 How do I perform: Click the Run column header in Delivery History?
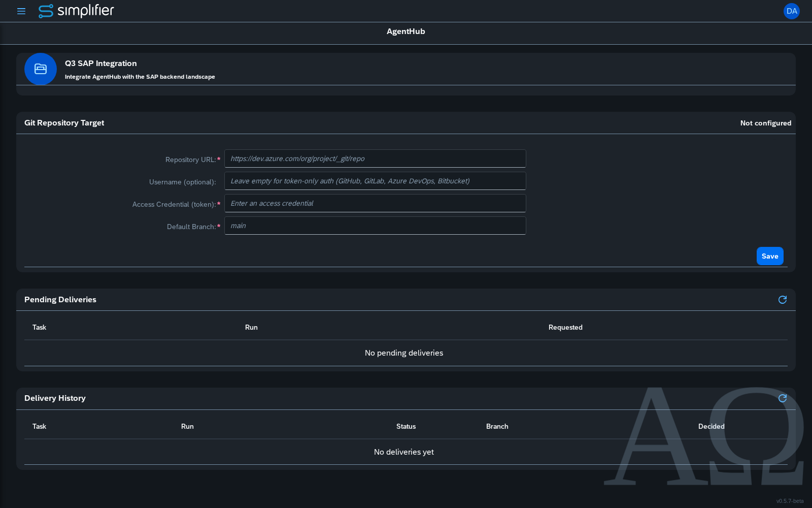(187, 427)
